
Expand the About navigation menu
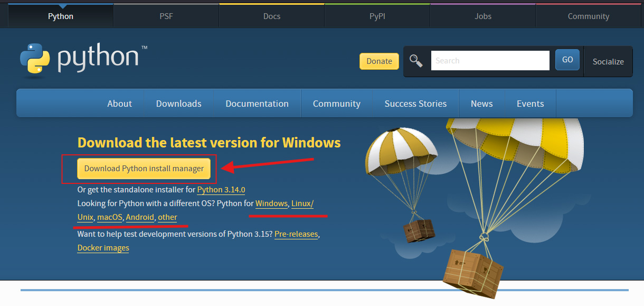pos(119,104)
